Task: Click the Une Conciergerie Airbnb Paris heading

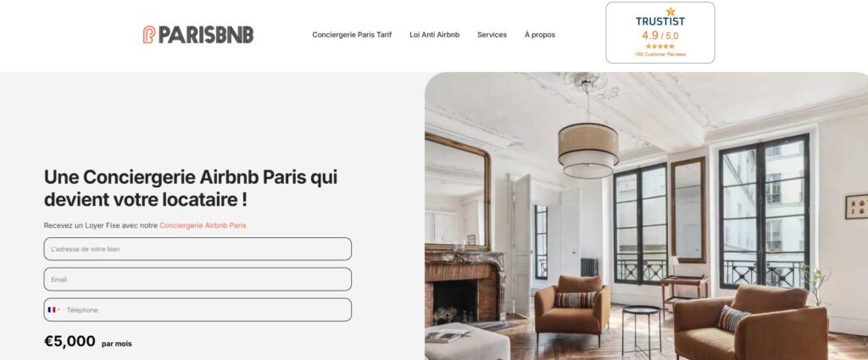Action: point(191,189)
